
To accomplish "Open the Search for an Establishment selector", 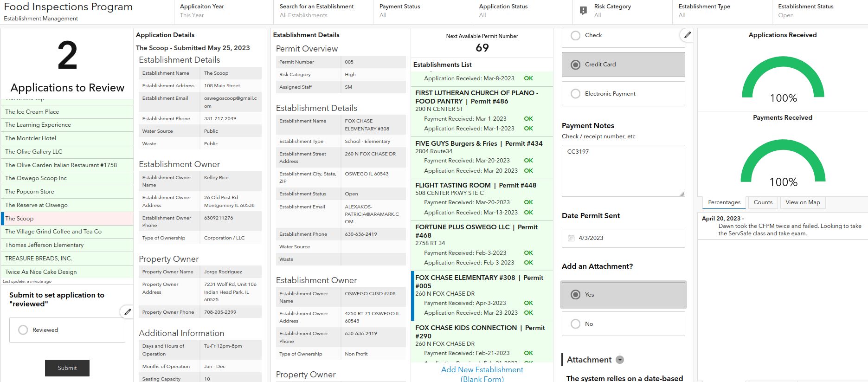I will [322, 11].
